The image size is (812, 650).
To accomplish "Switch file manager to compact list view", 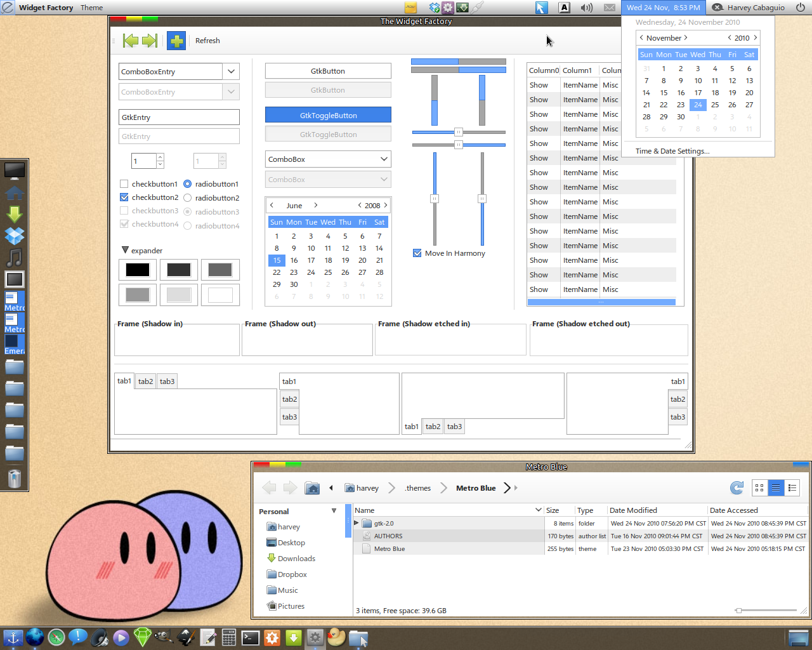I will [x=792, y=487].
